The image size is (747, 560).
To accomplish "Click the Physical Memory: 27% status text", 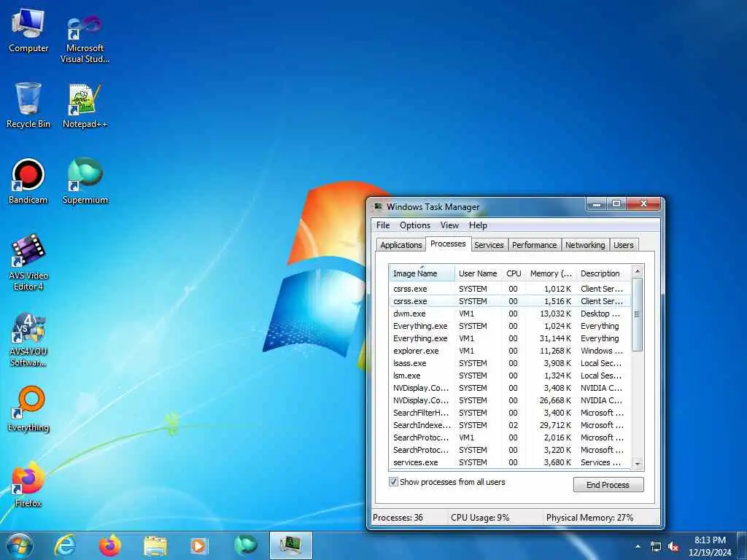I will point(589,518).
